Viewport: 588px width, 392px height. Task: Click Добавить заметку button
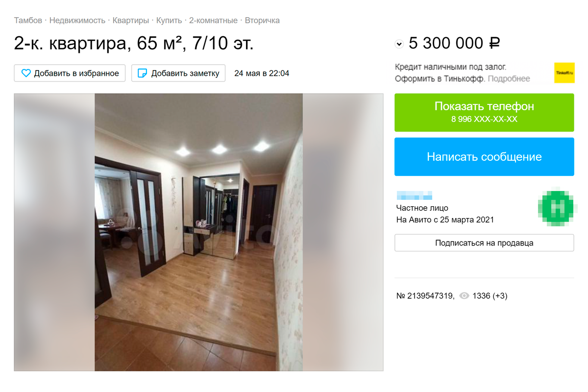[178, 73]
